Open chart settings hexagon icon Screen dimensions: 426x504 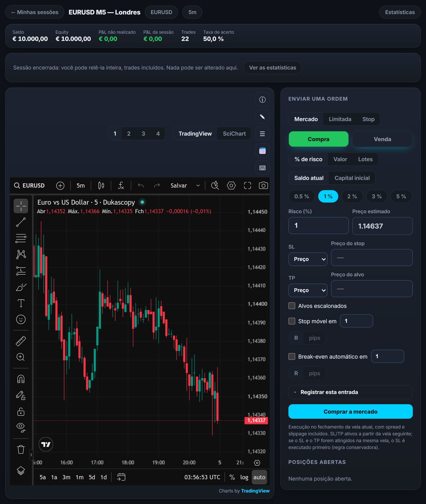tap(231, 186)
